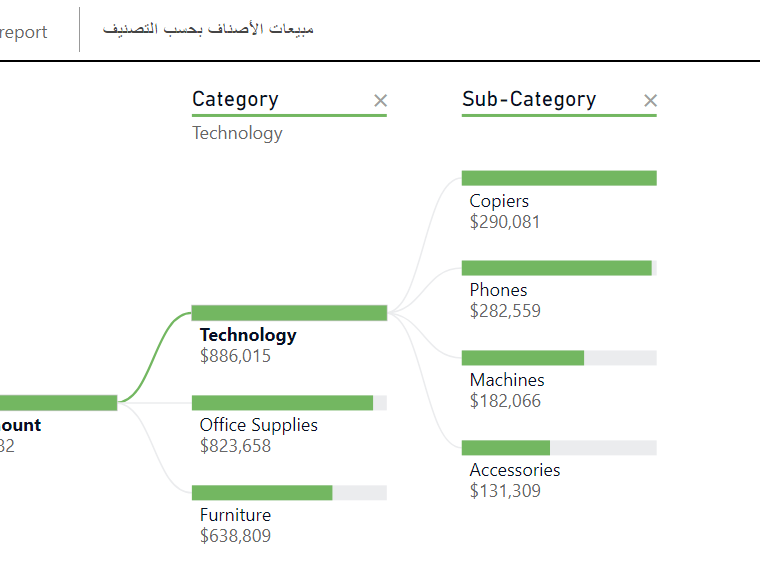760x581 pixels.
Task: Remove the Sub-Category level with its X
Action: point(651,100)
